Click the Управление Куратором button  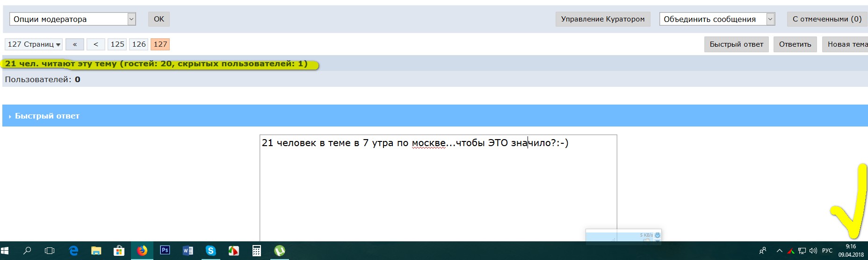pos(603,19)
